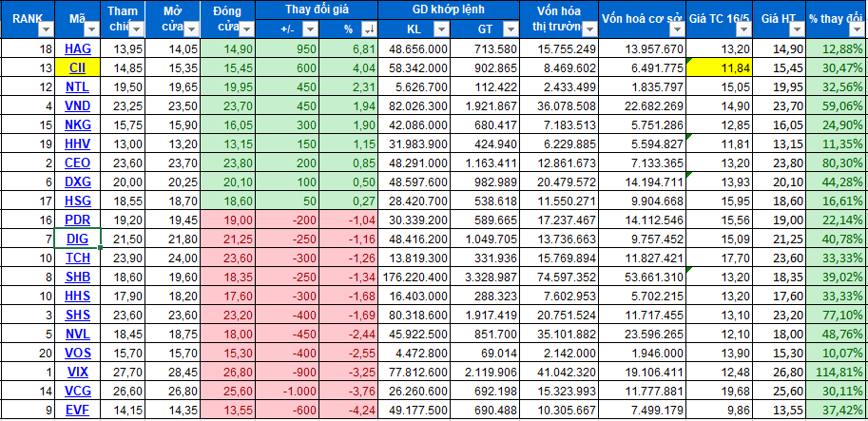Select the 23.596.265 base cap cell

click(x=642, y=335)
